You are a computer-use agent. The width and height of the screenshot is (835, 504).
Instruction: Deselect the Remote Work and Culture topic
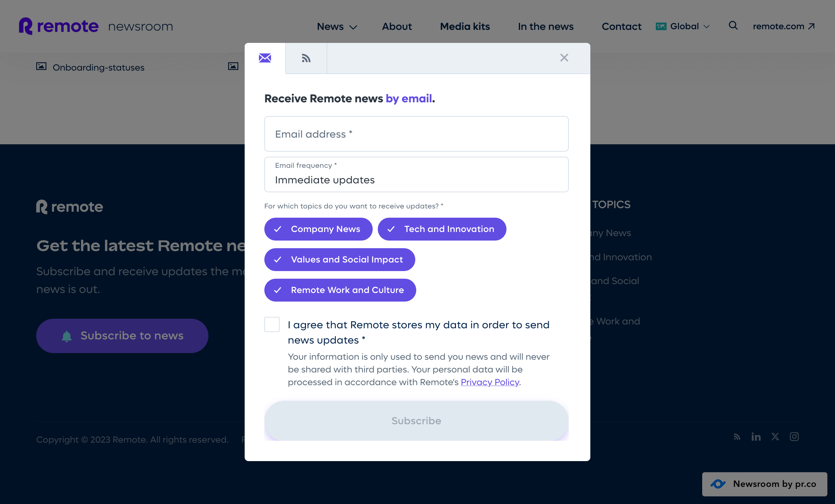point(340,290)
